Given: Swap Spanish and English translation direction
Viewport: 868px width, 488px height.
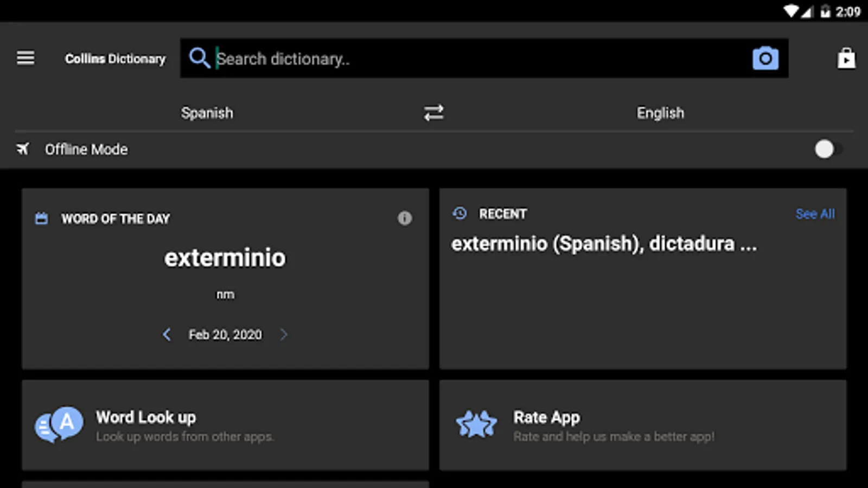Looking at the screenshot, I should tap(433, 113).
